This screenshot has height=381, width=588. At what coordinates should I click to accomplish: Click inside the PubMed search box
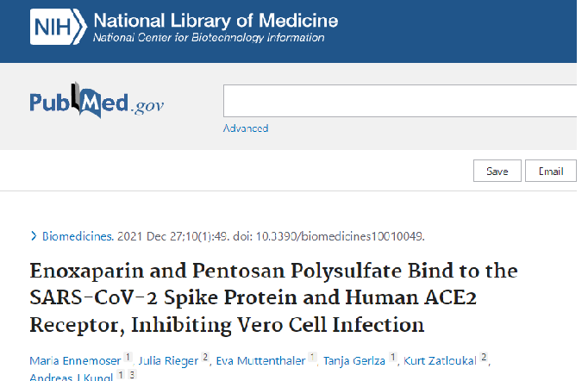click(x=400, y=101)
